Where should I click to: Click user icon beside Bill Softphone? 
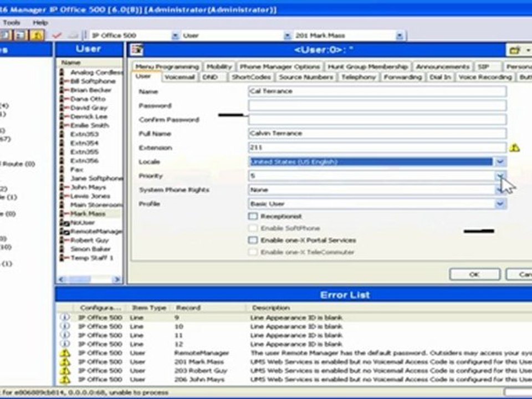(64, 81)
